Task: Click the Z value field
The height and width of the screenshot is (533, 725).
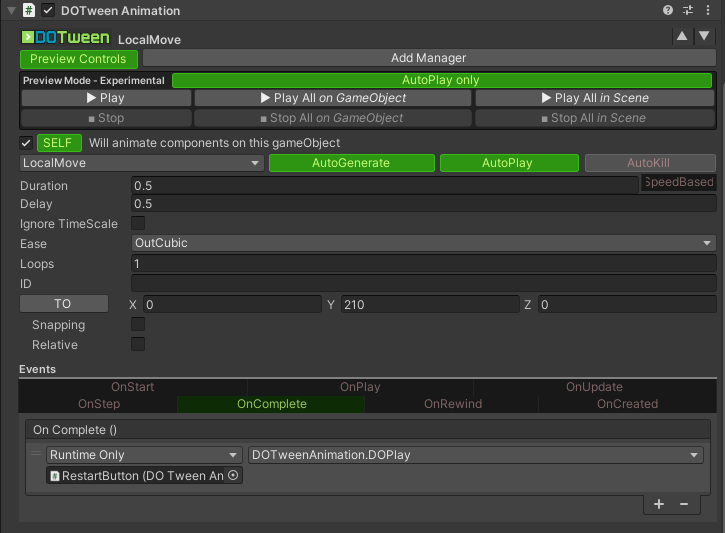Action: 627,305
